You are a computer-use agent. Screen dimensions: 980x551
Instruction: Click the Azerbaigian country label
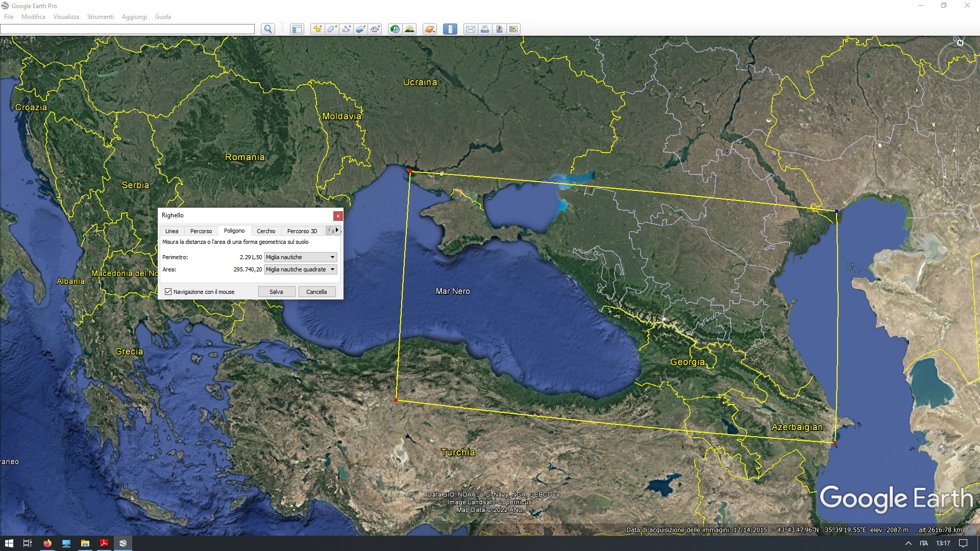tap(797, 428)
